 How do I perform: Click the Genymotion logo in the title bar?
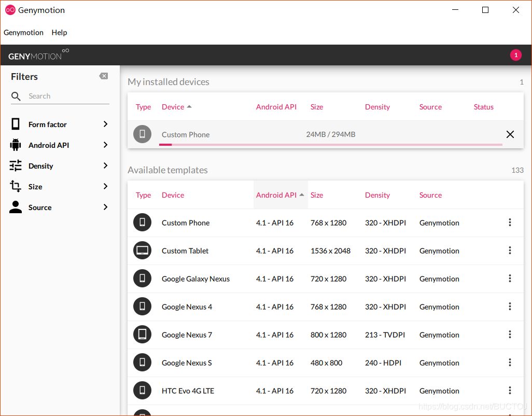click(x=10, y=10)
